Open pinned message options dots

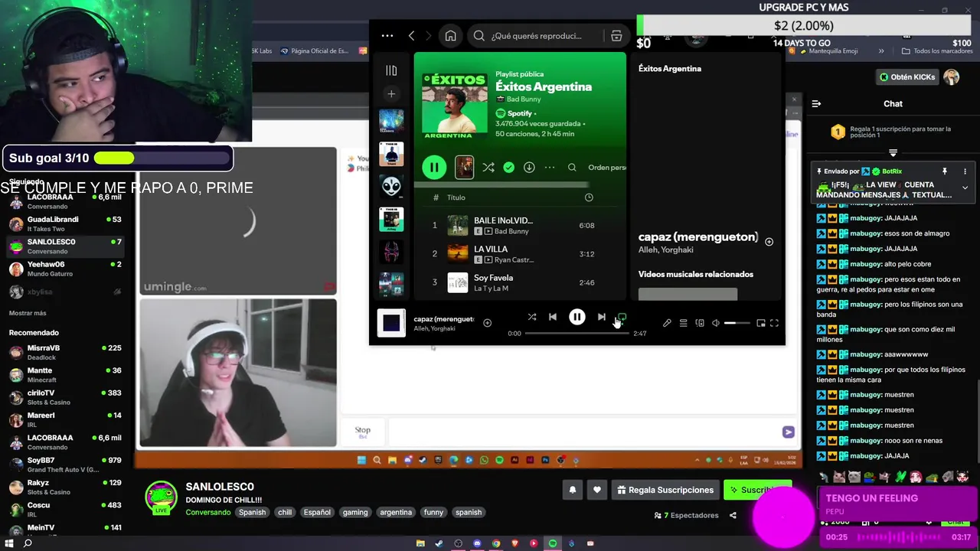click(965, 171)
